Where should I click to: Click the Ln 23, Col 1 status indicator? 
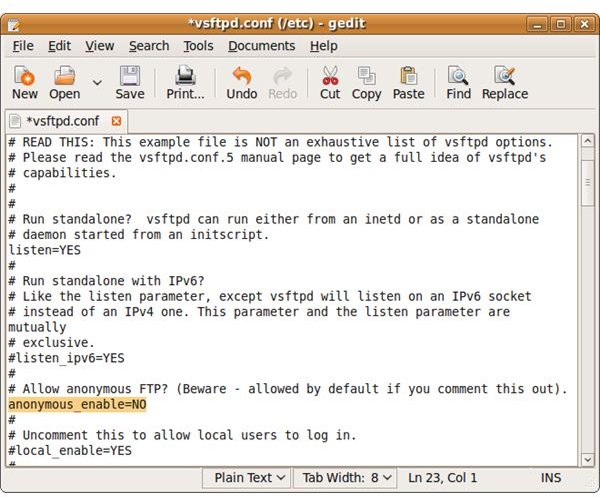(442, 478)
